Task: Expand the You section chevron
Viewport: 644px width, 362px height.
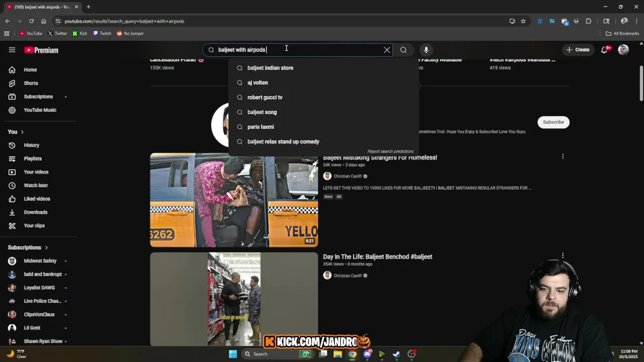Action: pos(22,132)
